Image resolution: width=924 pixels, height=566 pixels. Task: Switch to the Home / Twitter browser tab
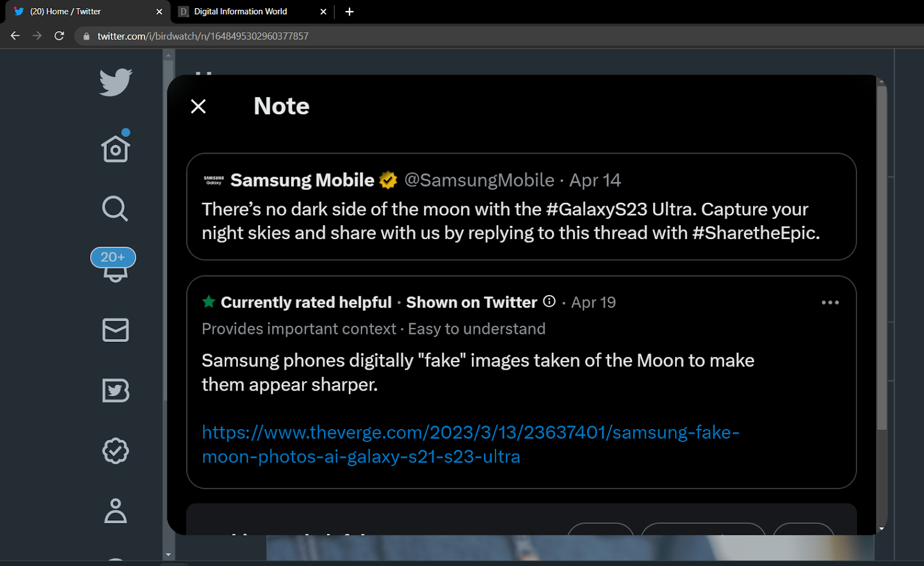tap(87, 12)
